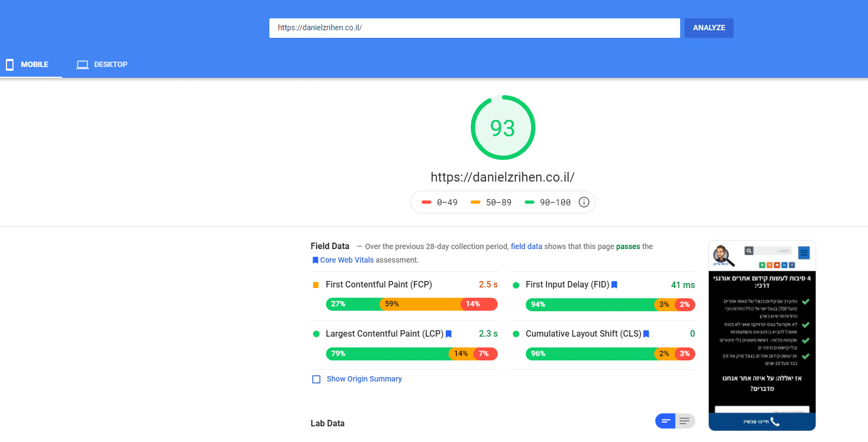868x442 pixels.
Task: Open the field data link
Action: (526, 246)
